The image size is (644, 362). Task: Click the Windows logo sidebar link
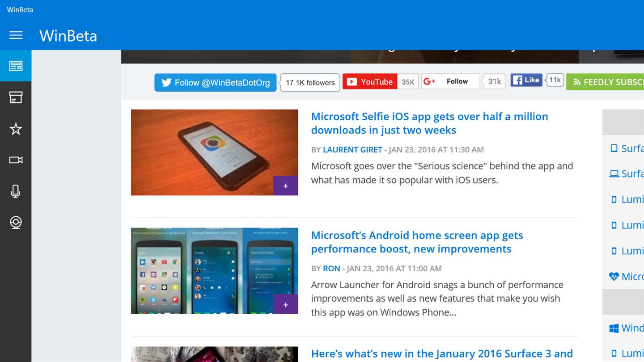[614, 328]
